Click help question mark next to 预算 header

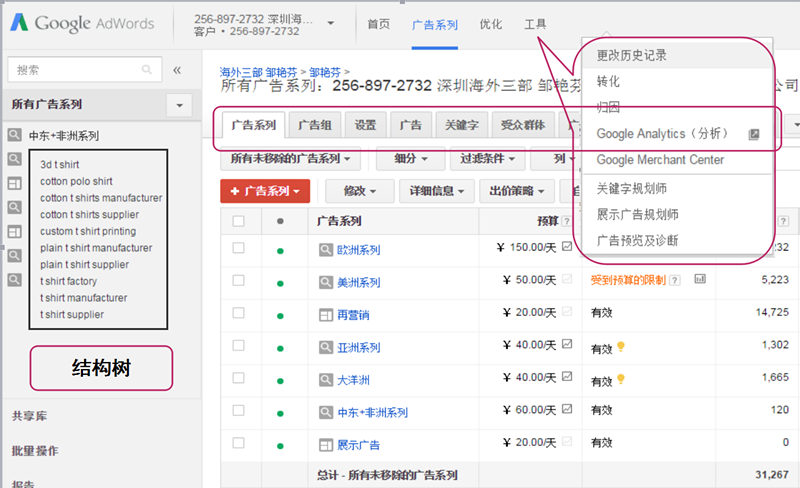(x=566, y=221)
